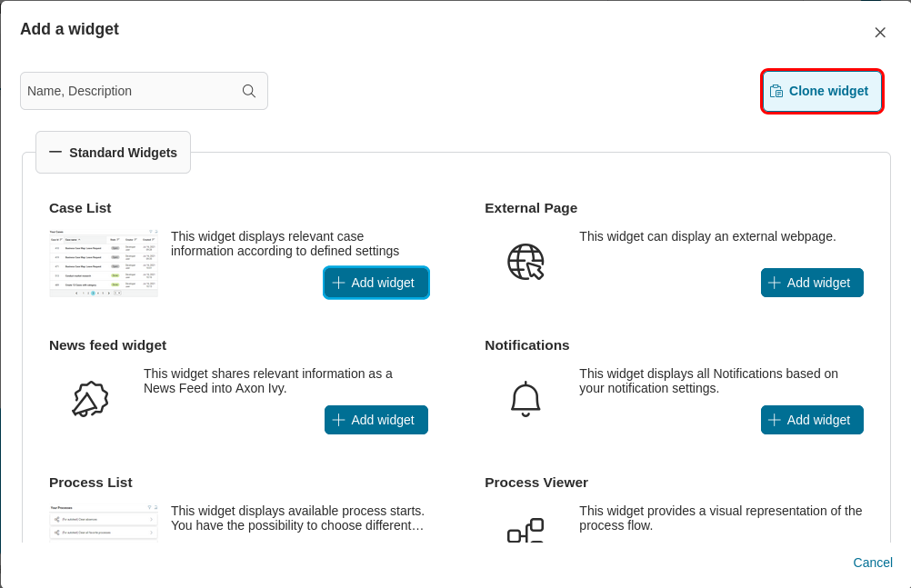
Task: Click the minus icon beside Standard Widgets
Action: tap(55, 152)
